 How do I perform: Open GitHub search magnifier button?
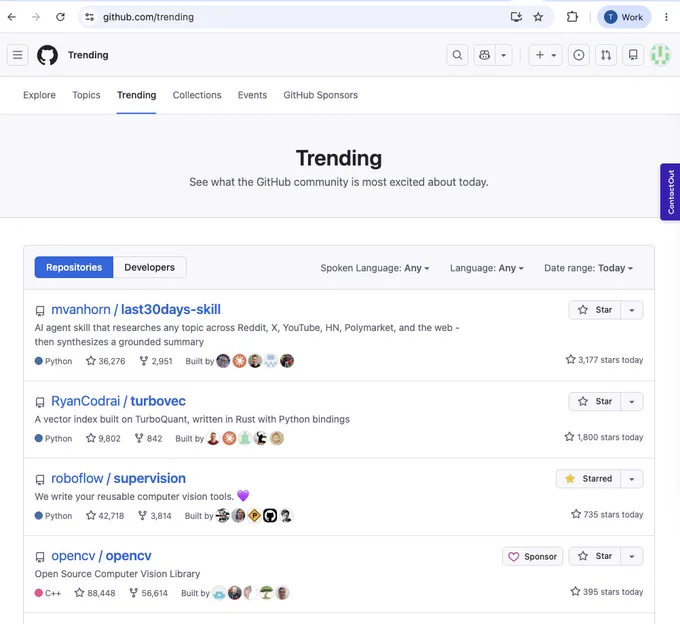click(457, 55)
